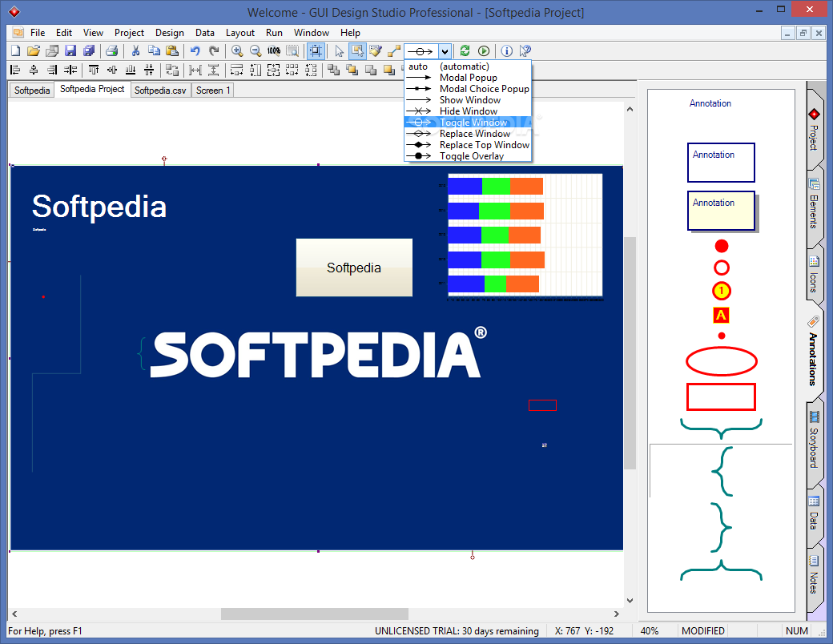This screenshot has width=833, height=644.
Task: Choose Toggle Overlay from the list
Action: [x=468, y=155]
